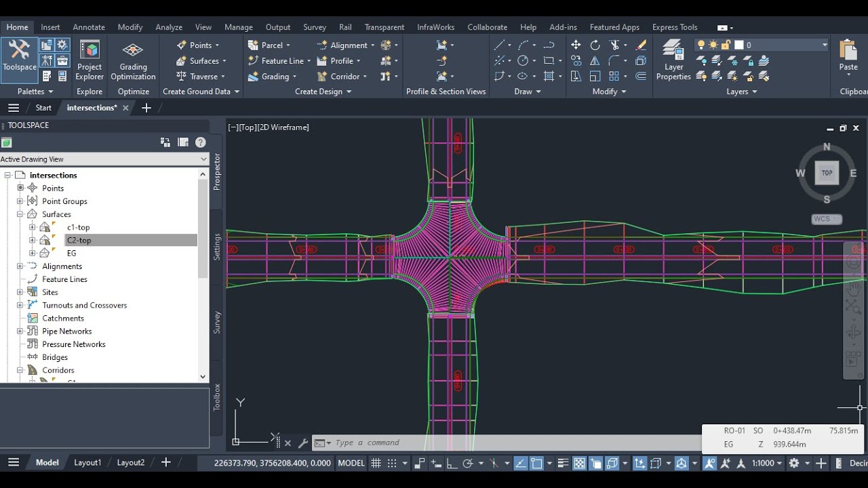Select the Mirror tool
Viewport: 868px width, 488px height.
tap(595, 60)
